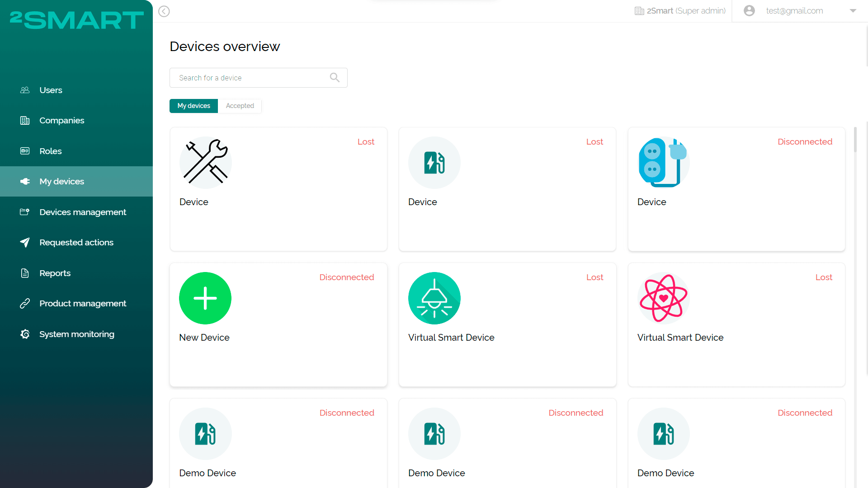The height and width of the screenshot is (488, 868).
Task: Click Disconnected status on New Device card
Action: pyautogui.click(x=347, y=277)
